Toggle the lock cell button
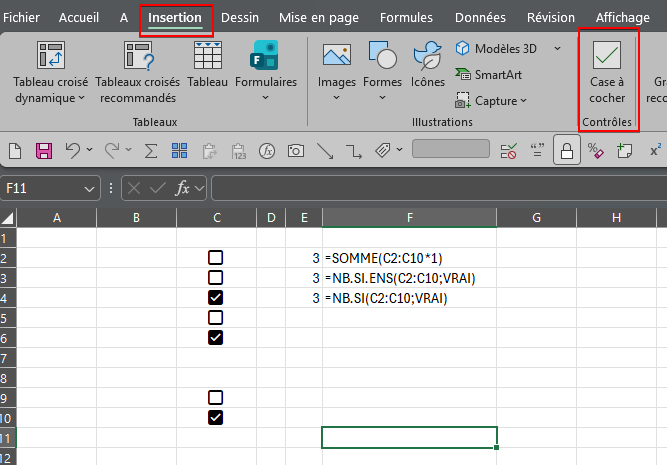 [567, 151]
